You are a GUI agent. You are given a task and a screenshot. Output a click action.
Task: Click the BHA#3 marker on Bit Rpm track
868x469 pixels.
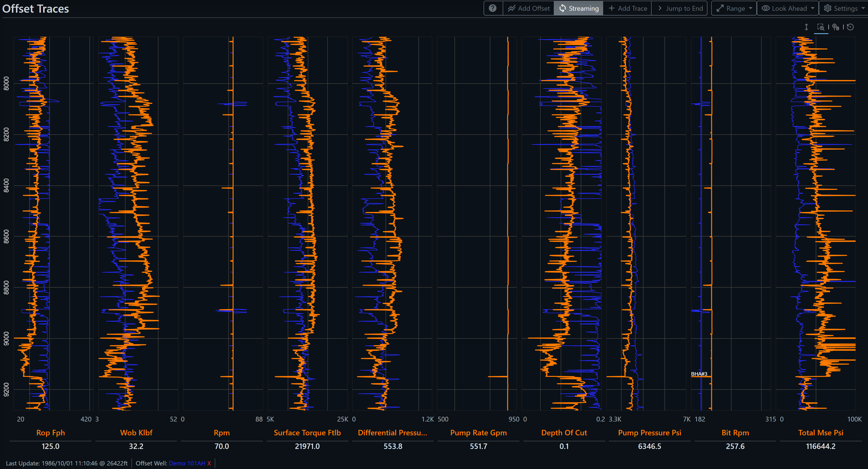[x=699, y=374]
